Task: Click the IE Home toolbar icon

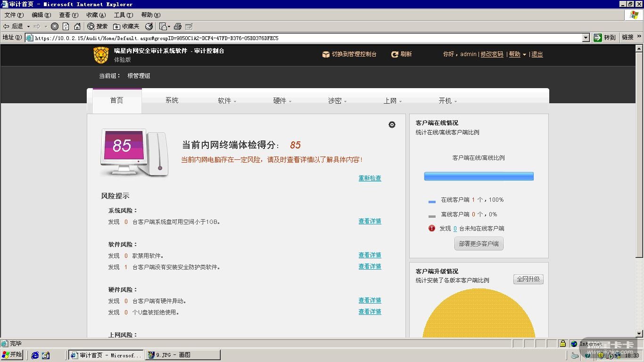Action: pos(77,26)
